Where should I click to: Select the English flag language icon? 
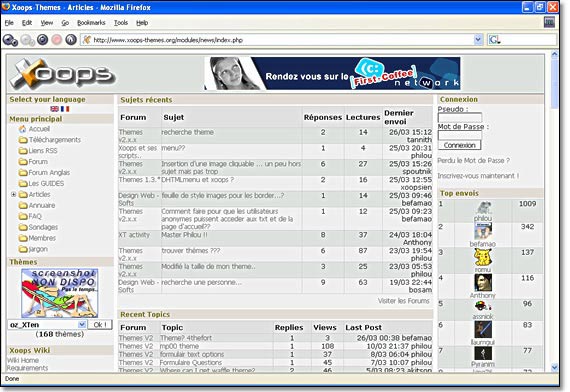(55, 109)
